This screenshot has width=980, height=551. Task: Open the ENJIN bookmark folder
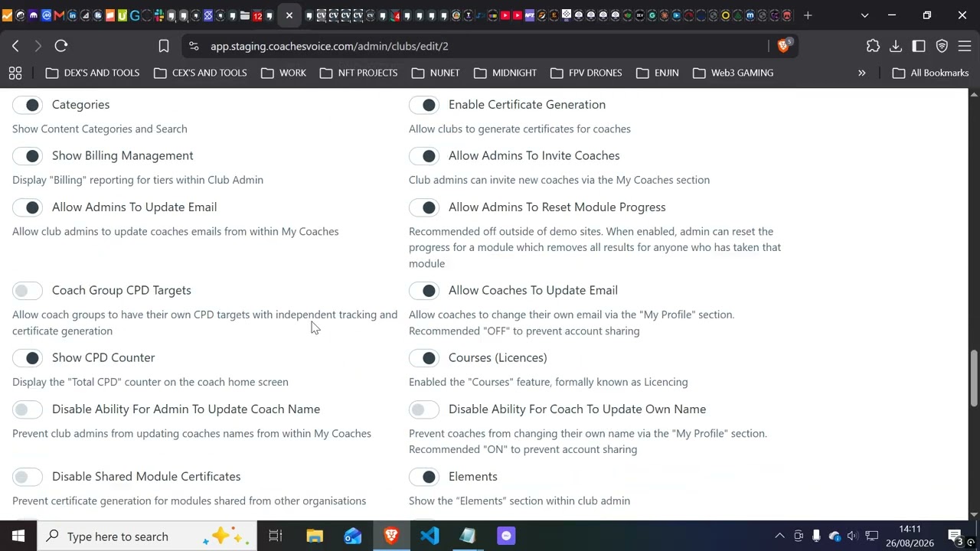658,73
